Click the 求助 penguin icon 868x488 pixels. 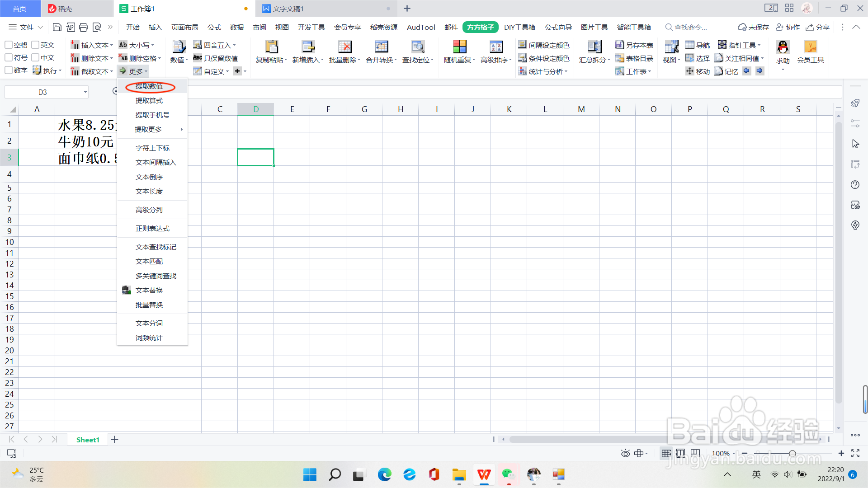tap(783, 47)
